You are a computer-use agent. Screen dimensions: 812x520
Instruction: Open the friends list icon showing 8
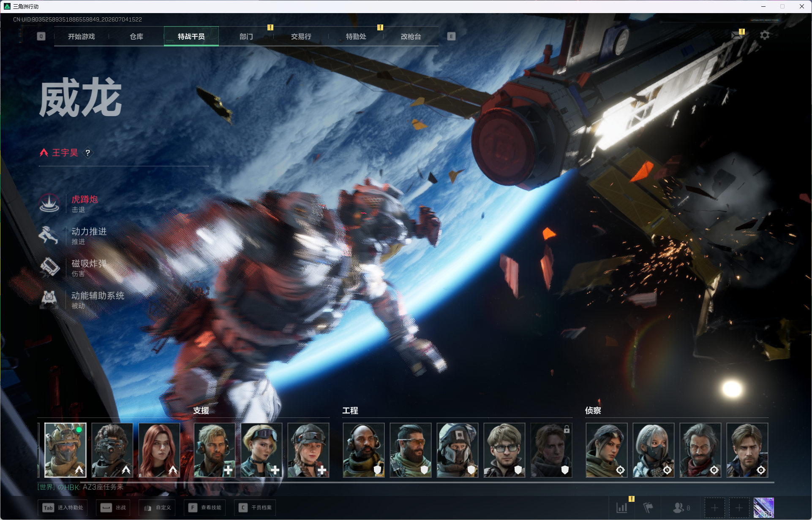click(681, 507)
